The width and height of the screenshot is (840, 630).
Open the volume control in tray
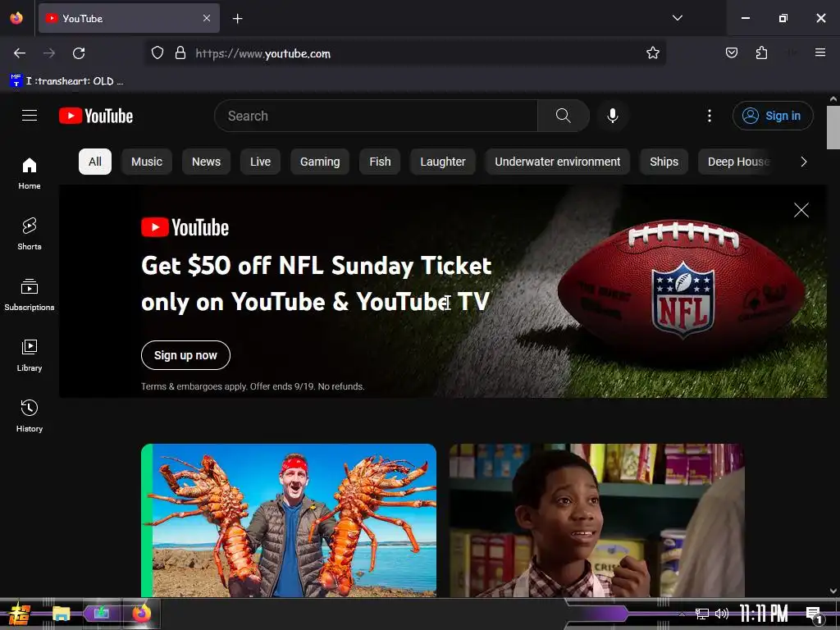(722, 614)
